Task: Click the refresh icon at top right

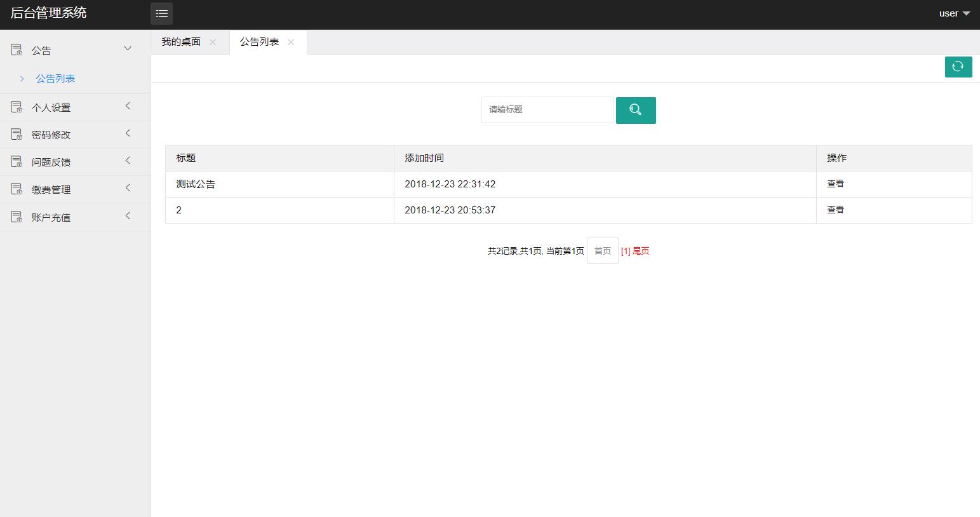Action: click(958, 67)
